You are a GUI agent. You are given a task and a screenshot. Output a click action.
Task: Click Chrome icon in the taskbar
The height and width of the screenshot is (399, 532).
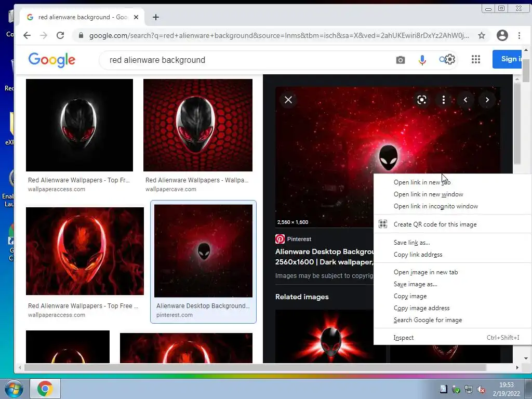point(45,389)
